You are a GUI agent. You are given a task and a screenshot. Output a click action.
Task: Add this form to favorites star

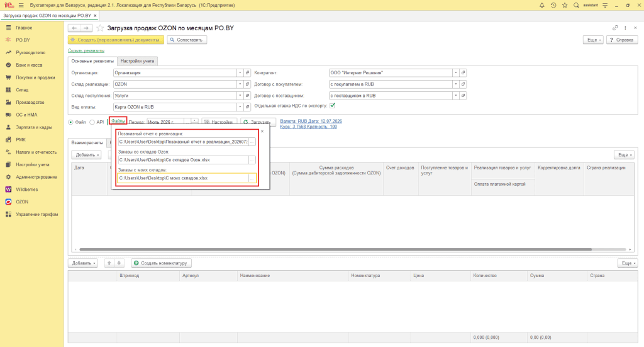(100, 28)
